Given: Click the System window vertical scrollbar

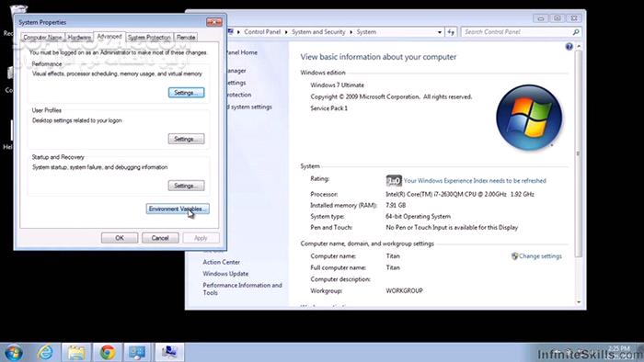Looking at the screenshot, I should click(579, 153).
